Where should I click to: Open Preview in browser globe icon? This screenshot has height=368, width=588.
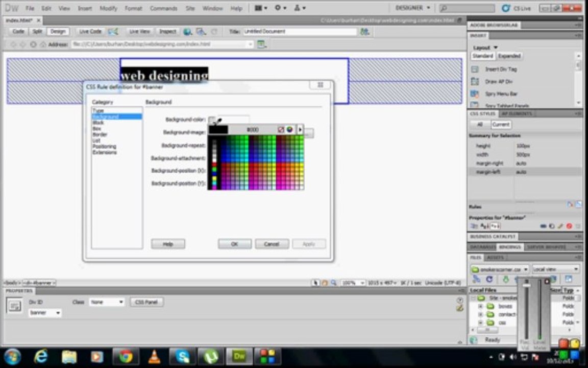187,32
